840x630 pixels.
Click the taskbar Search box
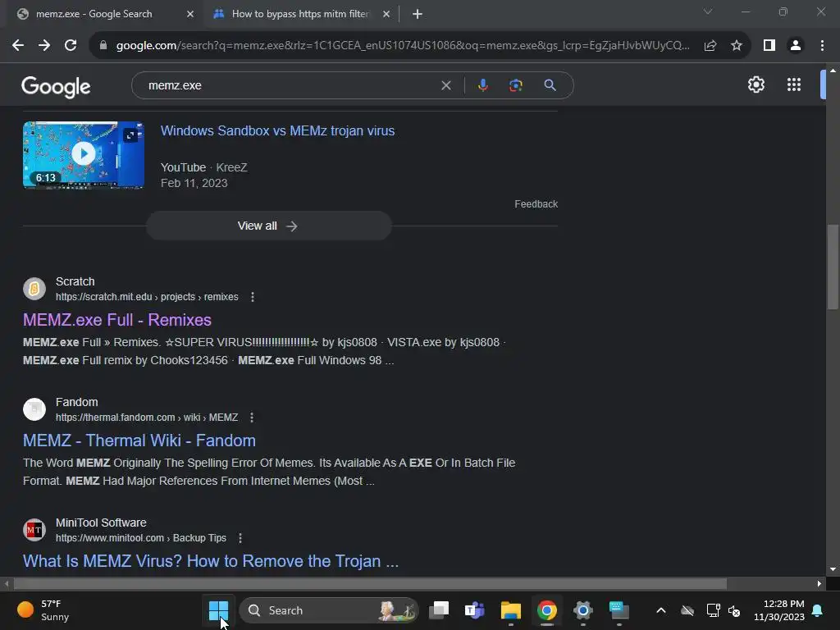pyautogui.click(x=328, y=610)
